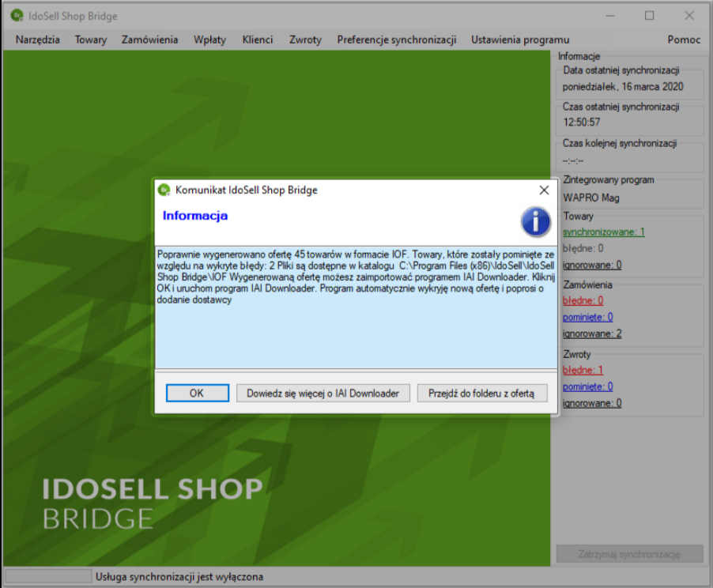The width and height of the screenshot is (713, 588).
Task: Open Ustawienia programu menu
Action: 520,40
